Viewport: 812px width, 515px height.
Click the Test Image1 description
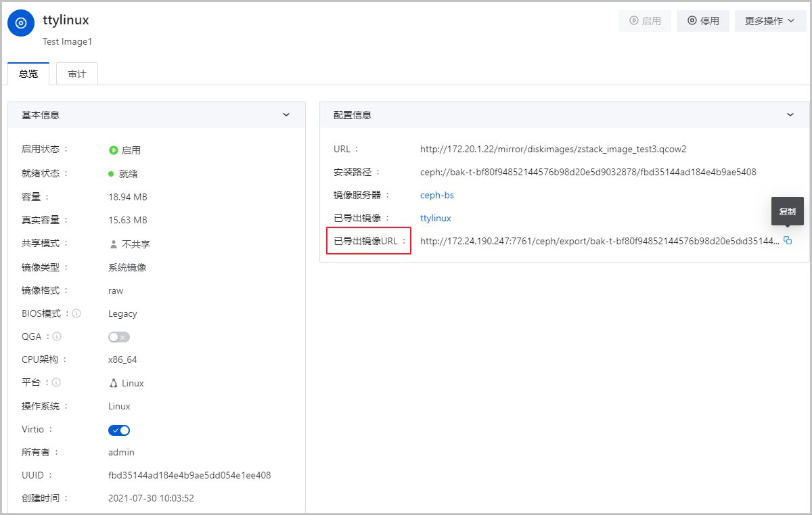[67, 41]
